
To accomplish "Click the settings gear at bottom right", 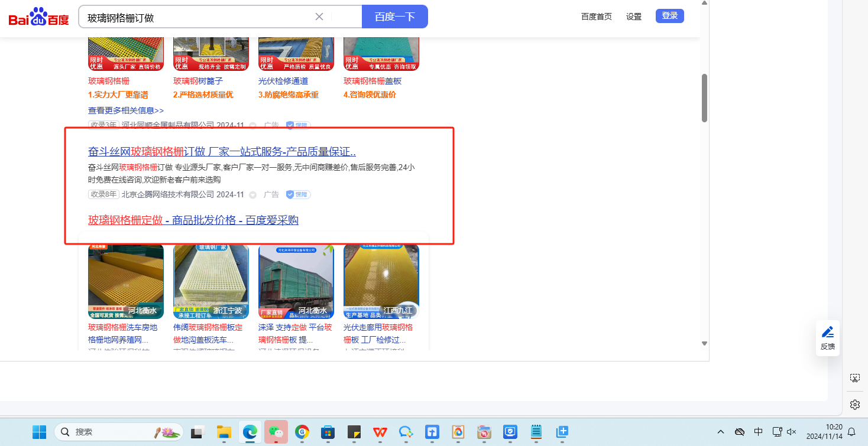I will [x=854, y=405].
